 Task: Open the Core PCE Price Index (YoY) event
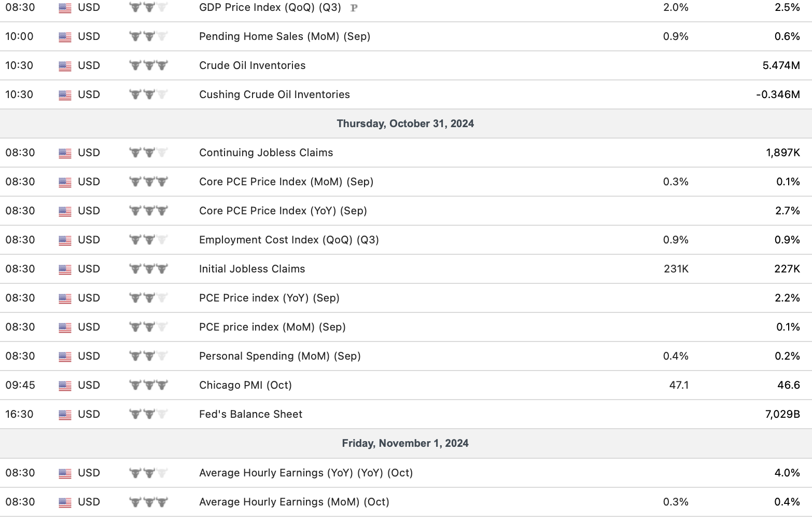(x=283, y=211)
